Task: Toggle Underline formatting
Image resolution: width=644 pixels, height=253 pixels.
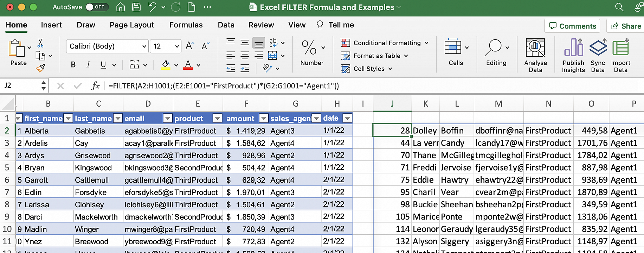Action: (103, 65)
